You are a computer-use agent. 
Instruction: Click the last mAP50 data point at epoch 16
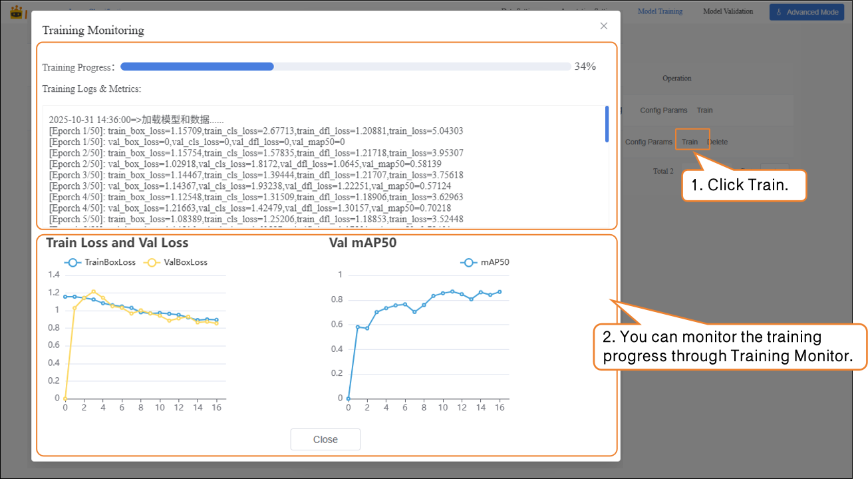coord(500,291)
